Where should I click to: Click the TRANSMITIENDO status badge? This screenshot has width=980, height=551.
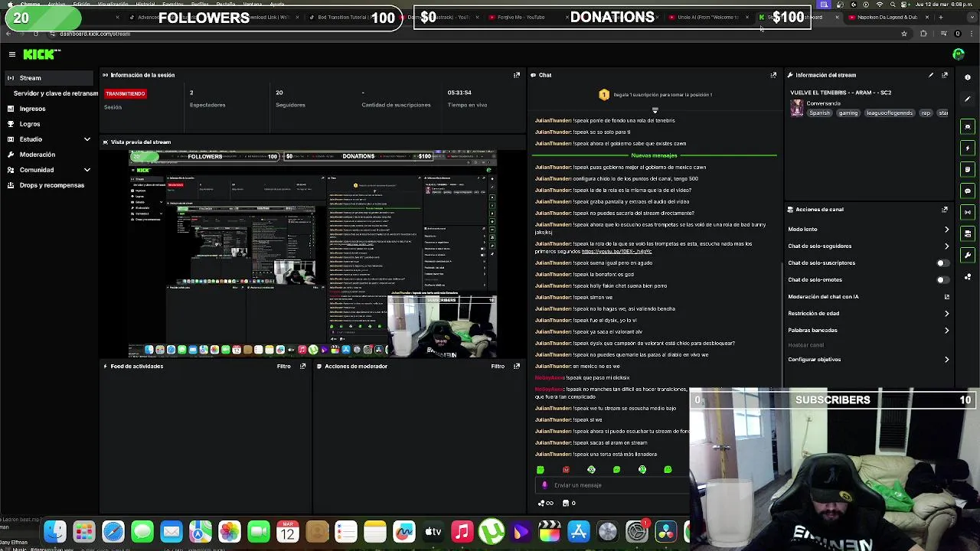pos(125,93)
